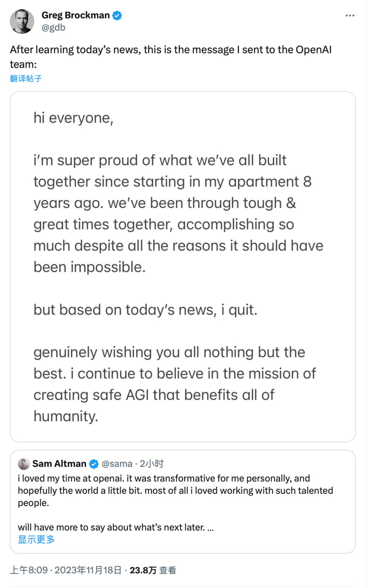The height and width of the screenshot is (588, 370).
Task: Click Greg Brockman's blue verified badge
Action: [117, 15]
